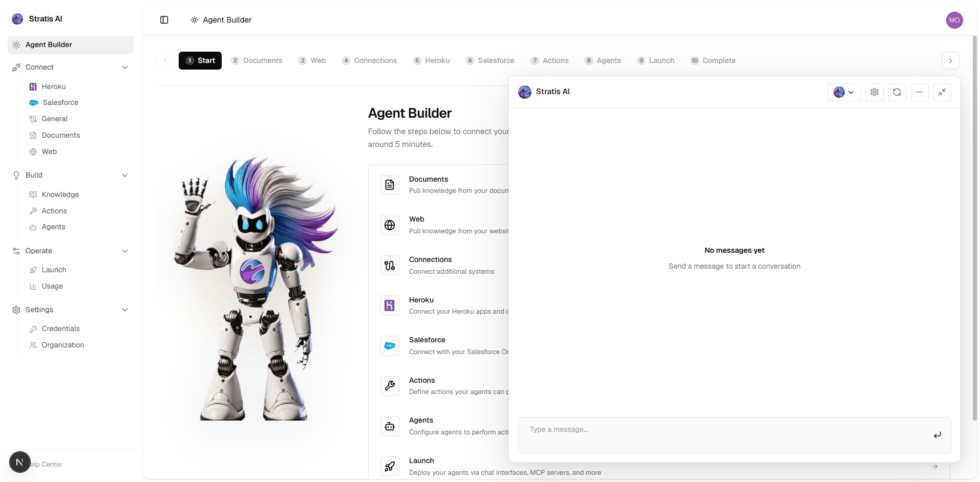
Task: Click the Stratis AI logo in sidebar
Action: coord(17,19)
